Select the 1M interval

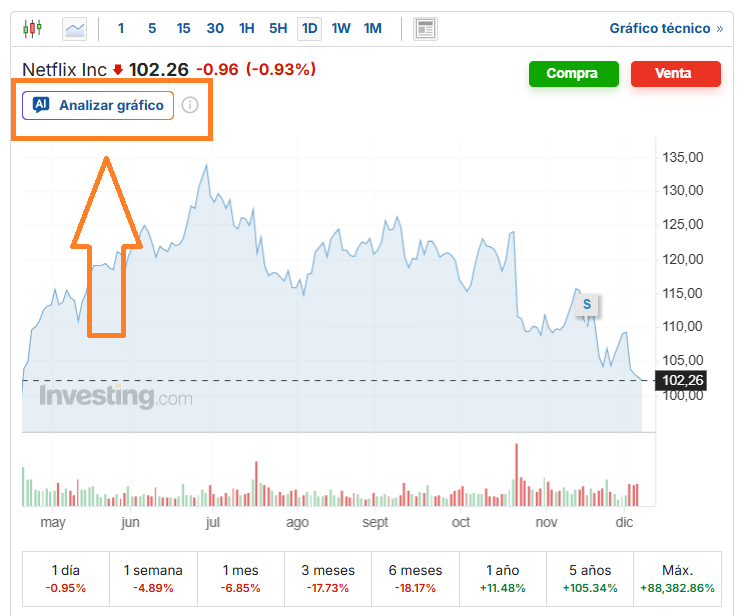click(372, 29)
